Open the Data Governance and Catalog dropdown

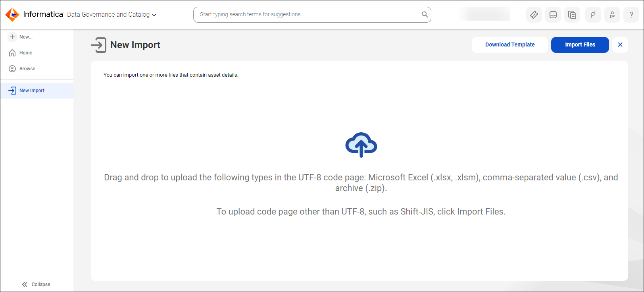click(x=111, y=15)
